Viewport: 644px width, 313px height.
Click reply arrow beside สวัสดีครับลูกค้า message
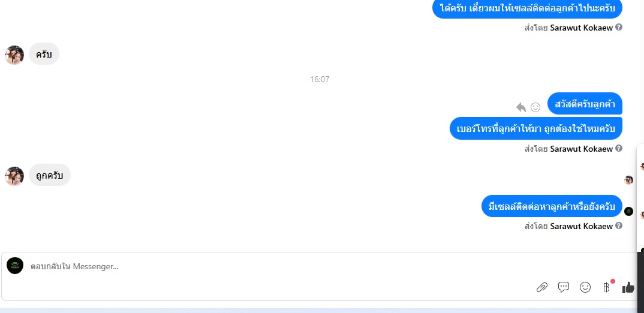(521, 107)
